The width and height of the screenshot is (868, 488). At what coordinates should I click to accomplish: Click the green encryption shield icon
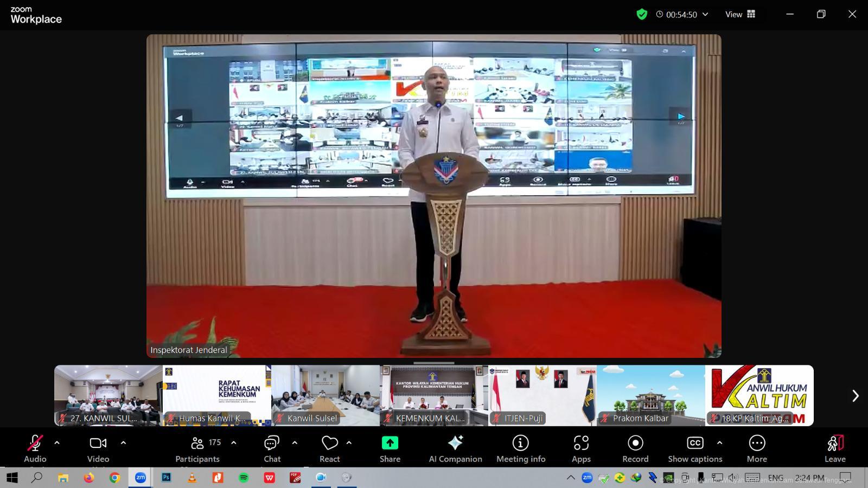point(642,15)
